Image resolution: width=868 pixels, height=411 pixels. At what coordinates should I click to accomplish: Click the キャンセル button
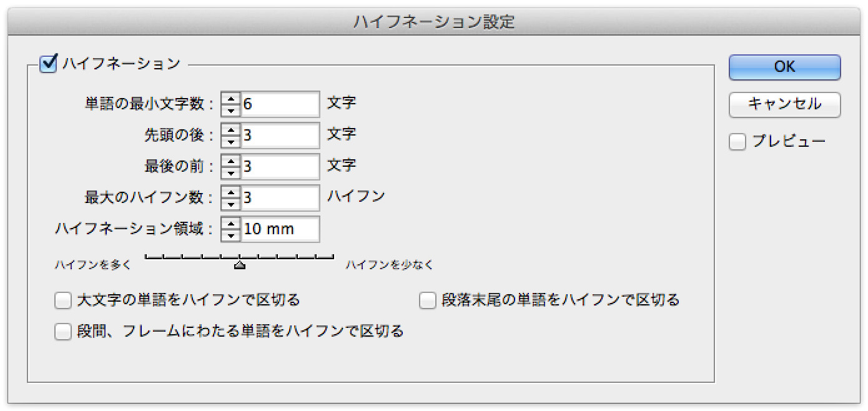[x=784, y=104]
